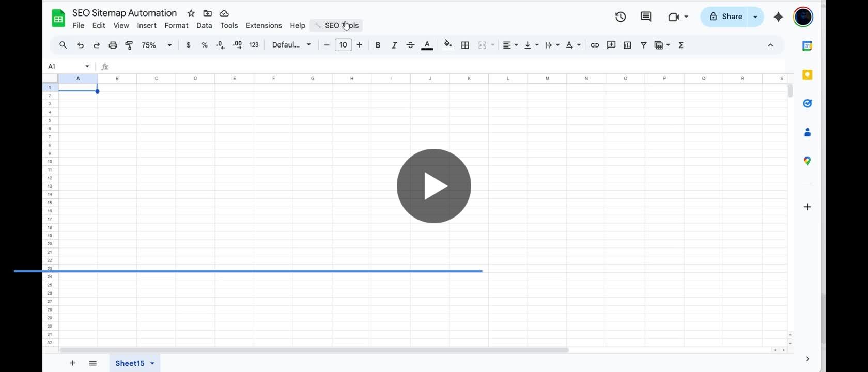Increase font size with plus

point(360,45)
